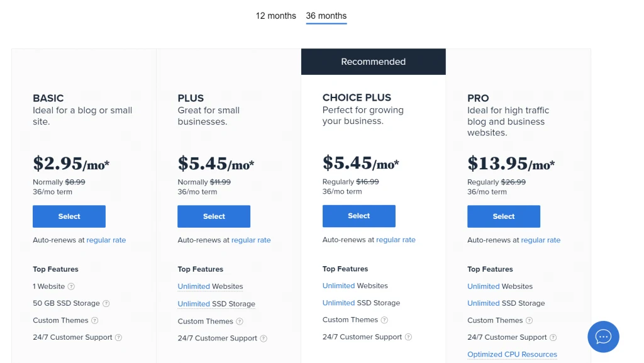
Task: Select the Basic plan
Action: 69,216
